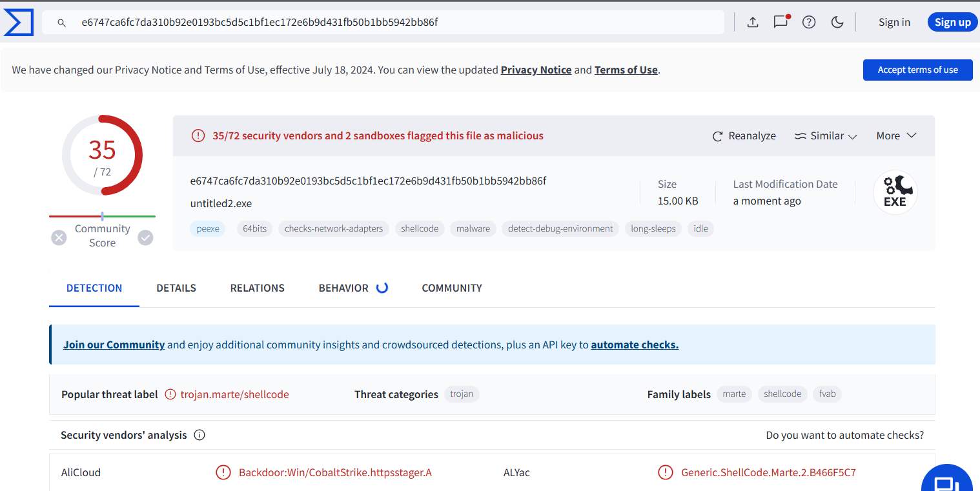980x491 pixels.
Task: Switch to the RELATIONS tab
Action: 257,288
